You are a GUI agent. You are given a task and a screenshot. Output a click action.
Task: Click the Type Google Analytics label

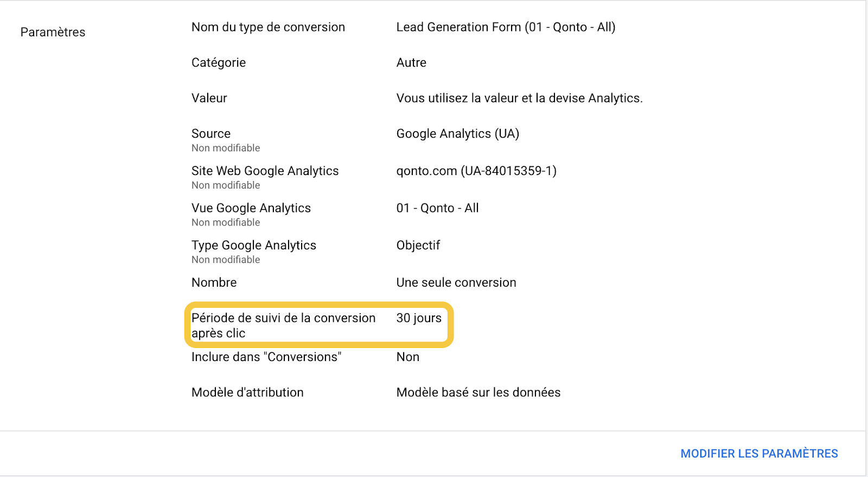(254, 246)
